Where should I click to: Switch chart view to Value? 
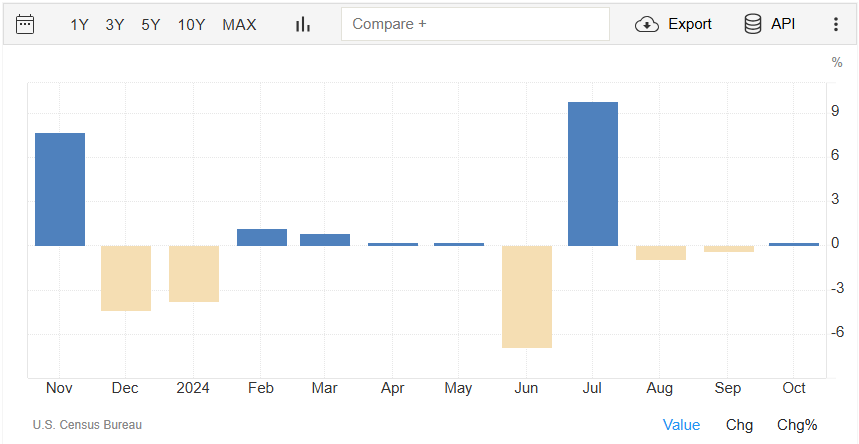[x=681, y=425]
